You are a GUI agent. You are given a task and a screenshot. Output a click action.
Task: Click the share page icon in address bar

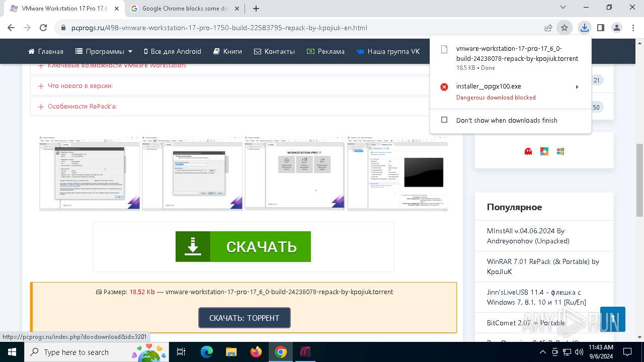click(x=548, y=28)
